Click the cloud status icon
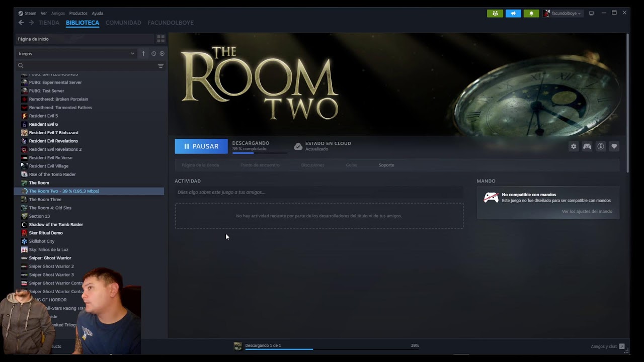Viewport: 644px width, 362px height. (x=298, y=146)
